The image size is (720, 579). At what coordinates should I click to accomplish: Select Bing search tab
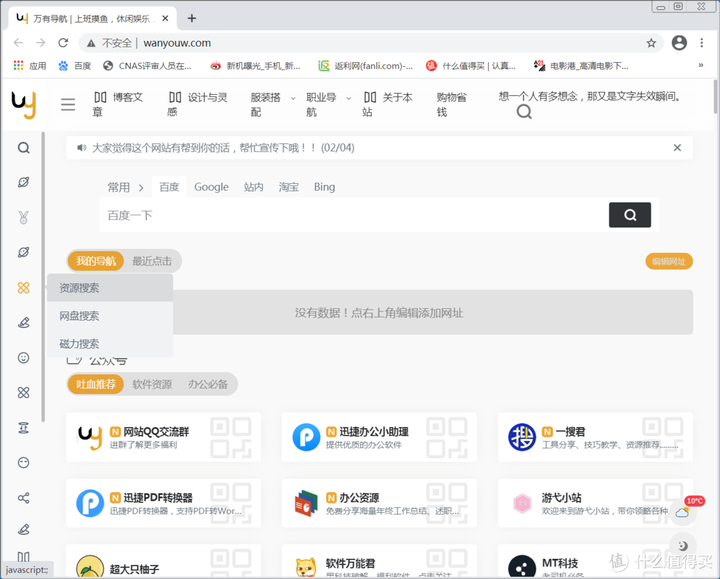(x=324, y=187)
